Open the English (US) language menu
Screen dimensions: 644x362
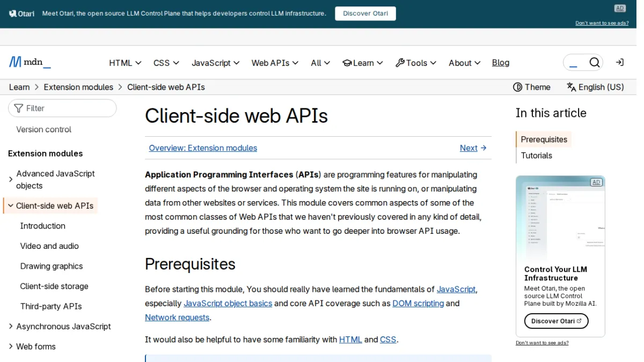point(595,87)
